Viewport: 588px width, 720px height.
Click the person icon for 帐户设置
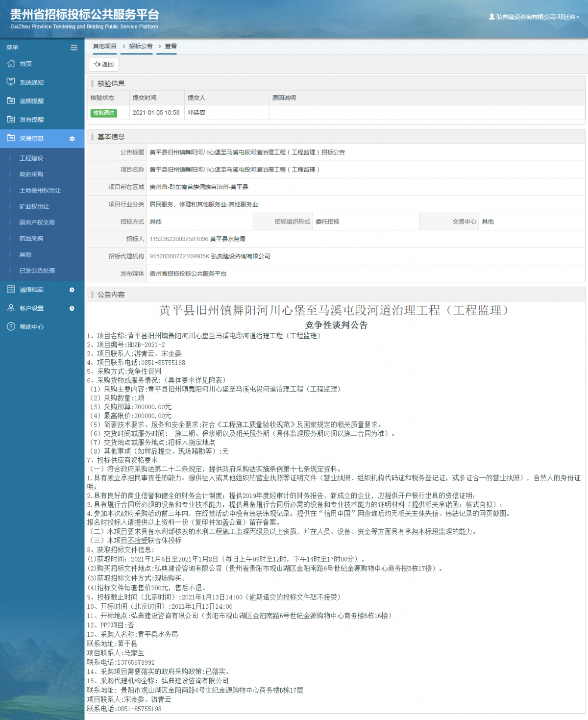coord(11,308)
